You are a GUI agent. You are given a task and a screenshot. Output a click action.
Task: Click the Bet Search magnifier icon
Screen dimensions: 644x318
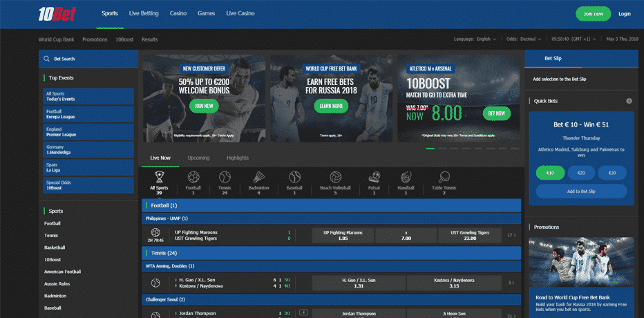[47, 59]
